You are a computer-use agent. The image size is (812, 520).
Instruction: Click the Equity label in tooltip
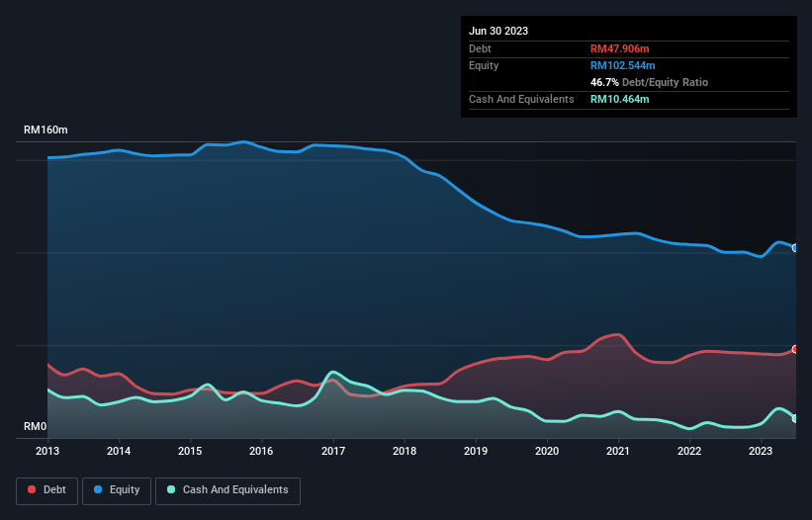[484, 65]
